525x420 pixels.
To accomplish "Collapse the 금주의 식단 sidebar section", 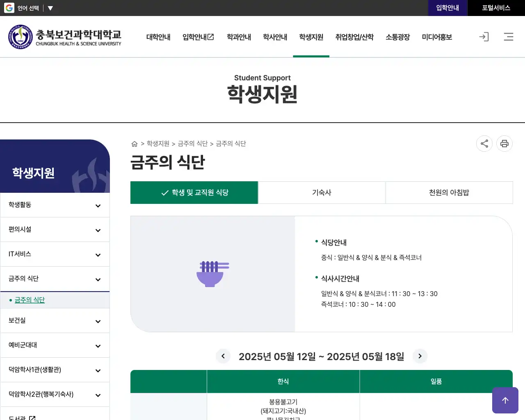I will pos(55,279).
